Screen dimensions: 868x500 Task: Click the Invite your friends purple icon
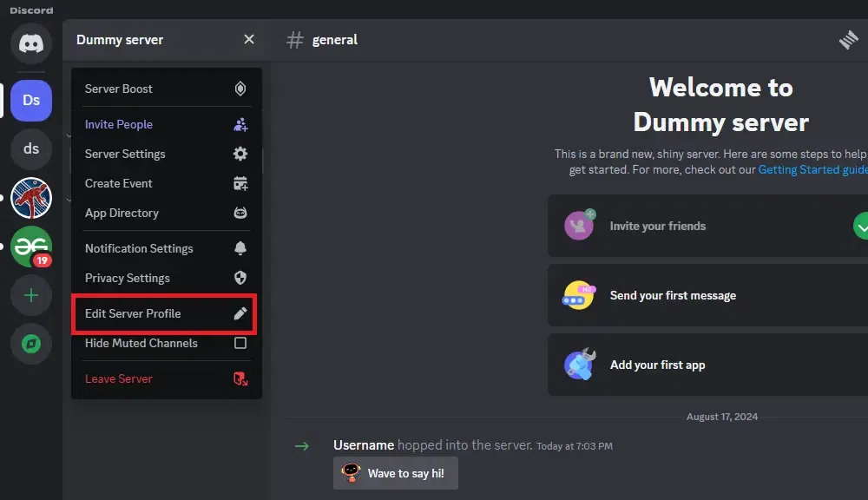pyautogui.click(x=580, y=225)
